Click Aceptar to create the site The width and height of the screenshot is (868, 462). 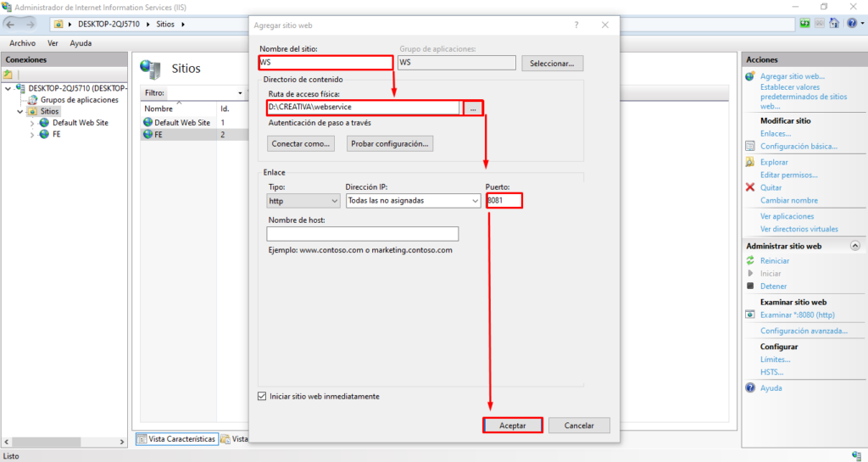pyautogui.click(x=513, y=425)
